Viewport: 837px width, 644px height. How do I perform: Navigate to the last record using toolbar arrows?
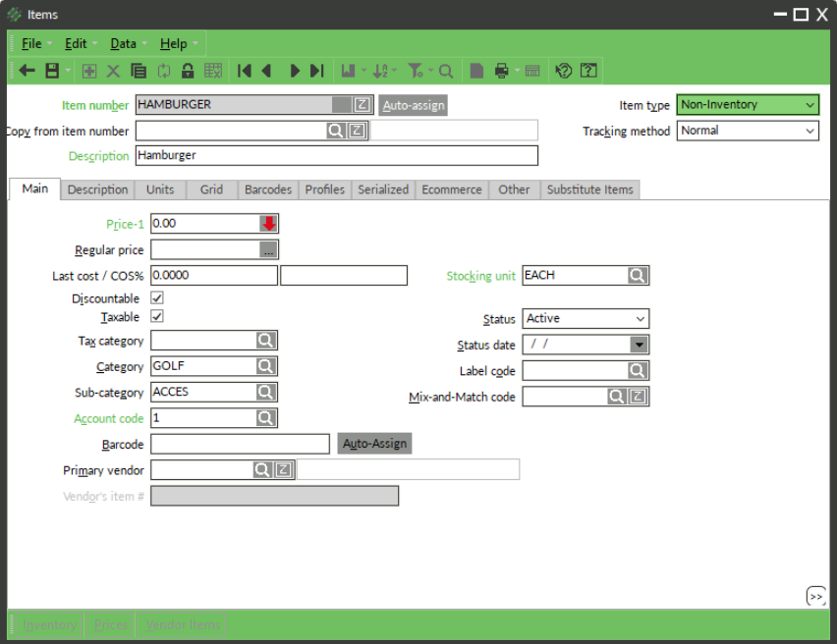click(316, 70)
